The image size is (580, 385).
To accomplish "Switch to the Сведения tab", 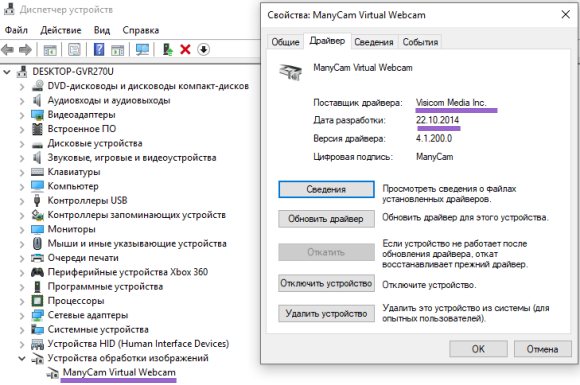I will point(374,42).
